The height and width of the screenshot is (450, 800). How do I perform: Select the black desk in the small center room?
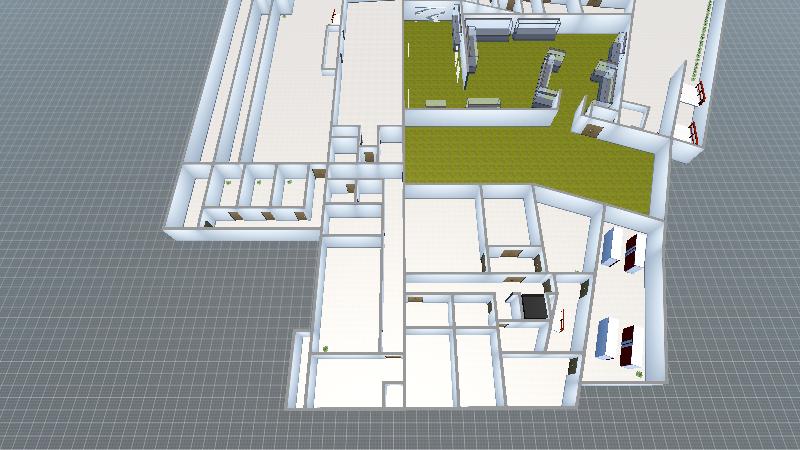[x=534, y=305]
